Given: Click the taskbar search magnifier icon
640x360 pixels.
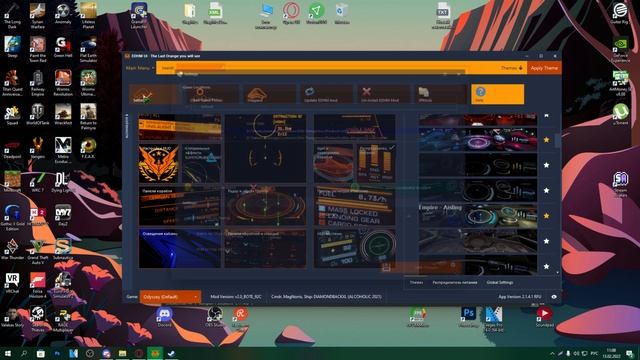Looking at the screenshot, I should coord(24,353).
